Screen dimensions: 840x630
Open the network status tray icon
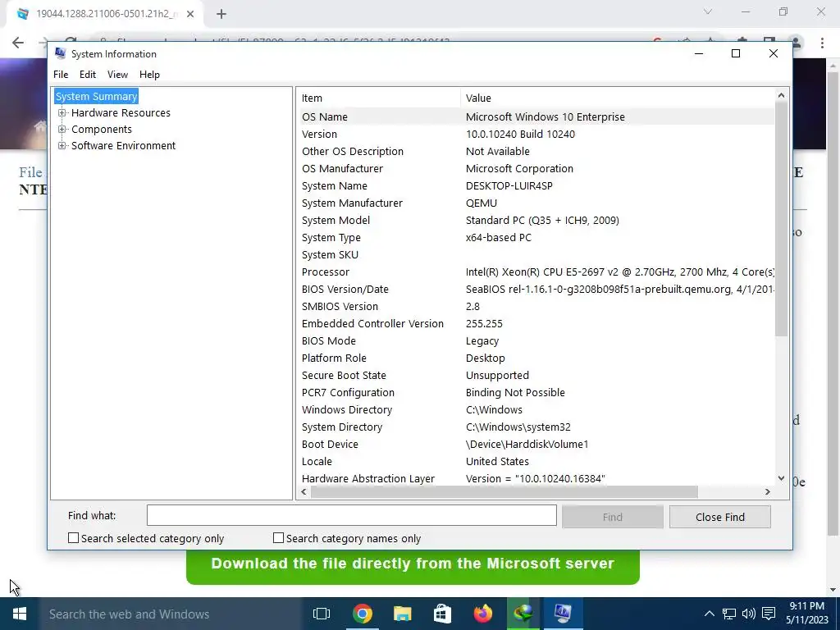click(728, 614)
